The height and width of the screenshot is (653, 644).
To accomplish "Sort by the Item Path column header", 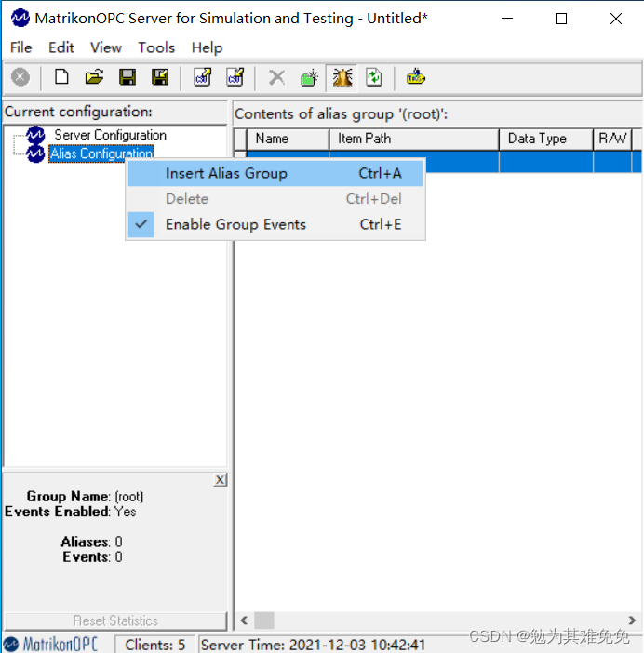I will [x=414, y=139].
